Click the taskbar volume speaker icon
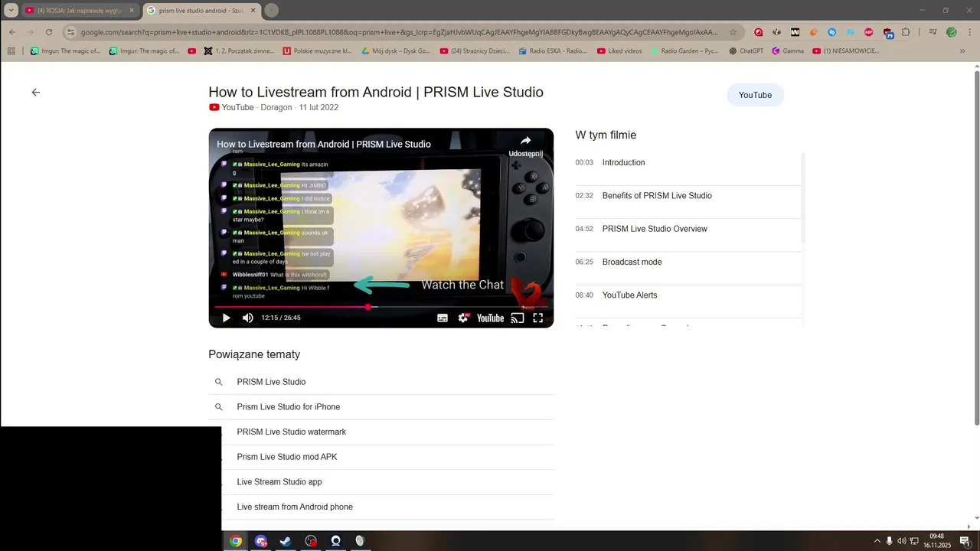Viewport: 980px width, 551px height. tap(901, 541)
